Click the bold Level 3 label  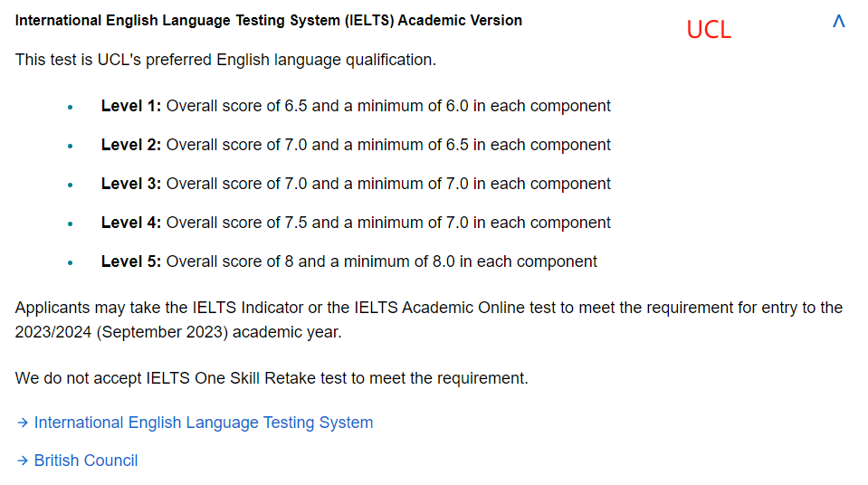(x=130, y=184)
